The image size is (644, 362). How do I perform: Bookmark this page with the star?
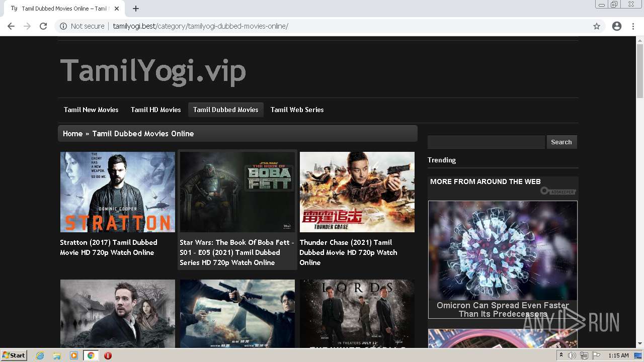pyautogui.click(x=597, y=26)
